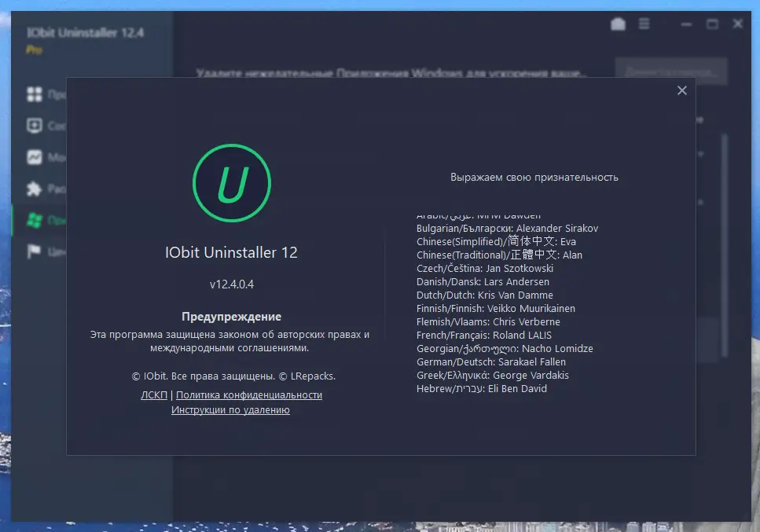Click the Hebrew credit Eli Ben David

click(x=481, y=388)
